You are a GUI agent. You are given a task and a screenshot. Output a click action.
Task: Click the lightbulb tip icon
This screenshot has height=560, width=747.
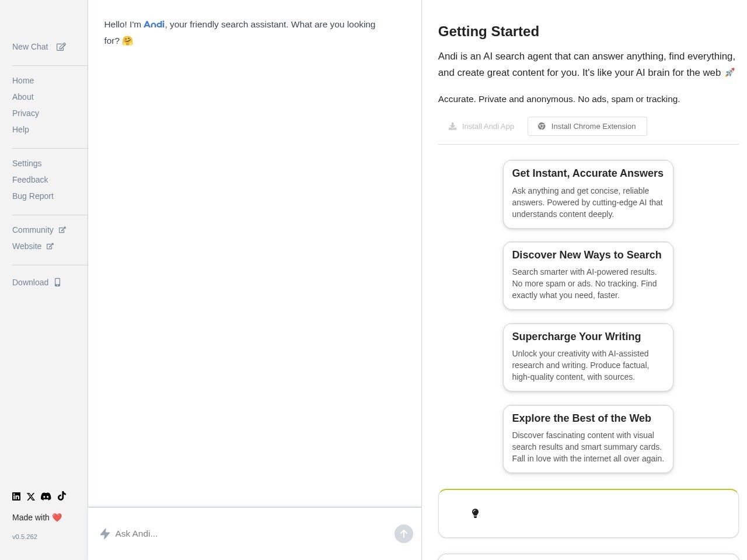pyautogui.click(x=475, y=513)
